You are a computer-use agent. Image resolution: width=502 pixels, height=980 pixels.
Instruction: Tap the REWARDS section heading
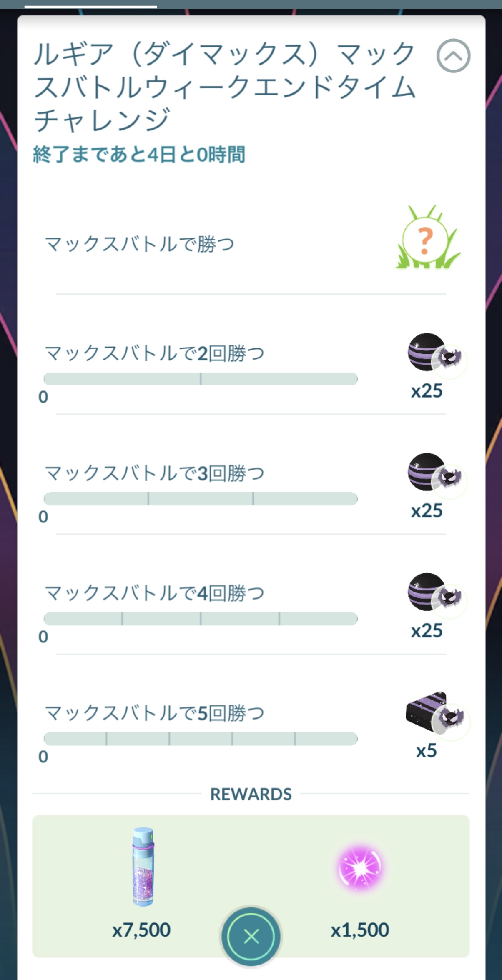[251, 794]
